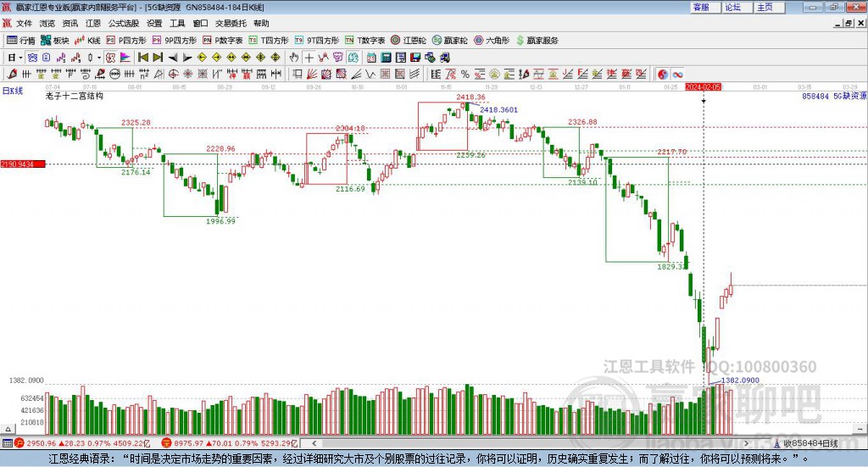
Task: Open the 9T四方形 tool
Action: click(x=317, y=41)
